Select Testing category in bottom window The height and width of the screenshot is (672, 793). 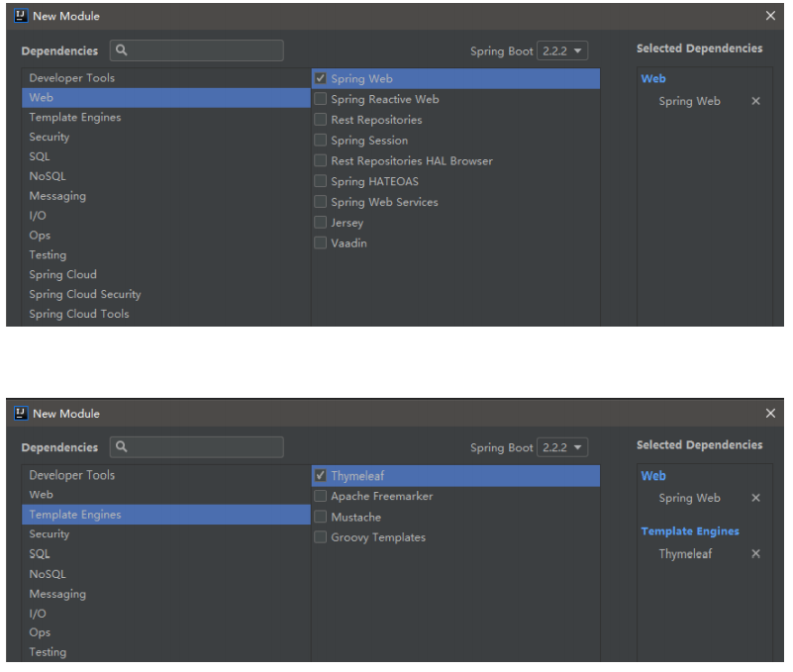click(x=166, y=652)
